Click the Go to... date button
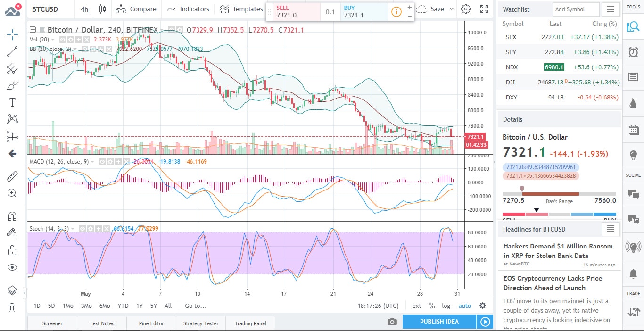The width and height of the screenshot is (644, 331). [196, 306]
